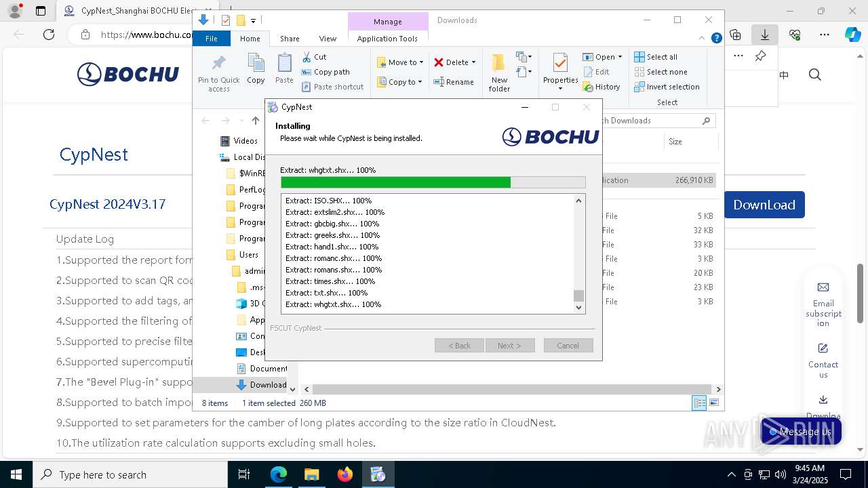Open the Quick Access Toolbar dropdown
868x488 pixels.
pos(253,21)
